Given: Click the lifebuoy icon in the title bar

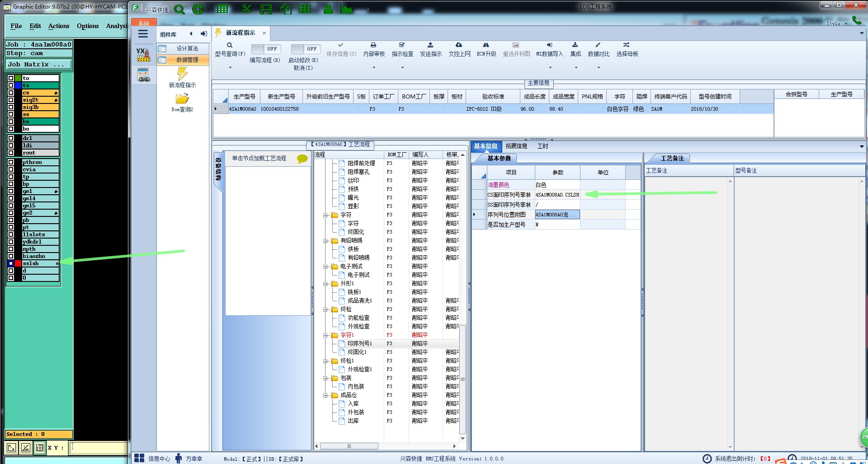Looking at the screenshot, I should [x=198, y=9].
